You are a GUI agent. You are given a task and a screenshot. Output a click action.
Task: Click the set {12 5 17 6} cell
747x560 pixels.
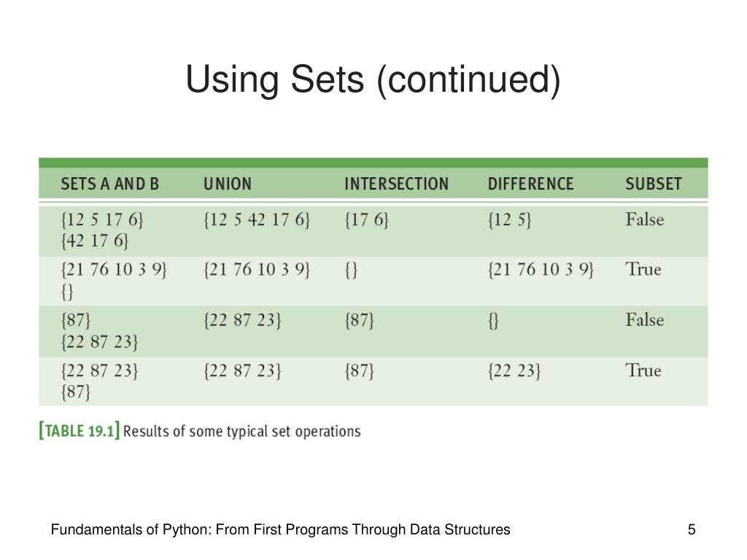point(102,220)
